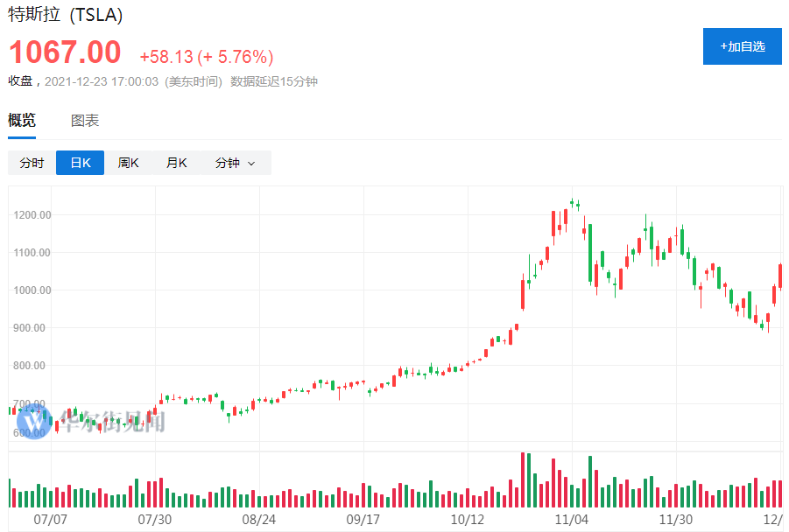Select the 概览 overview tab
This screenshot has width=789, height=532.
[21, 120]
